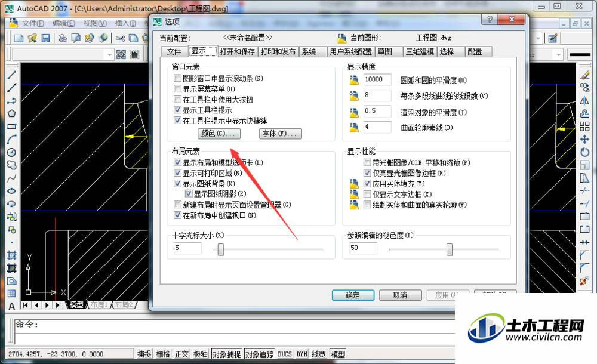Select the Move modify tool

tap(584, 140)
